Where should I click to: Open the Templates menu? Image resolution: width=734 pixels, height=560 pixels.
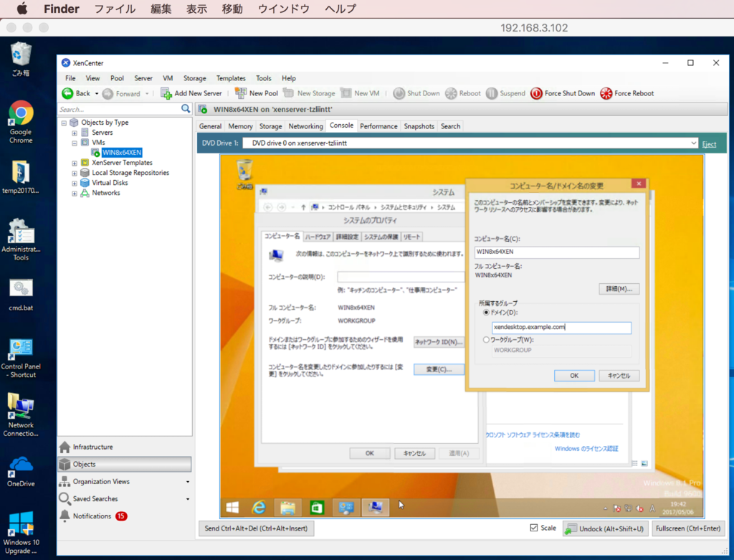click(x=231, y=78)
